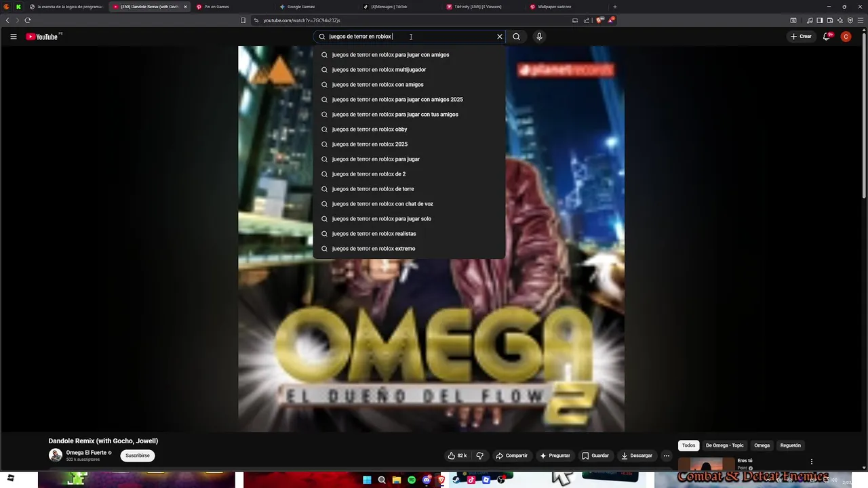Open Brave Shields lion icon
The image size is (868, 488).
click(600, 20)
